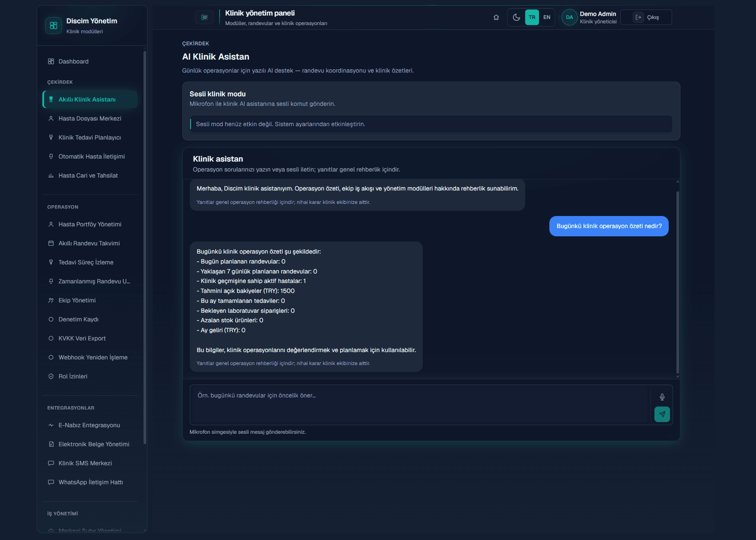Screen dimensions: 756x540
Task: Open the home icon in top bar
Action: [x=496, y=17]
